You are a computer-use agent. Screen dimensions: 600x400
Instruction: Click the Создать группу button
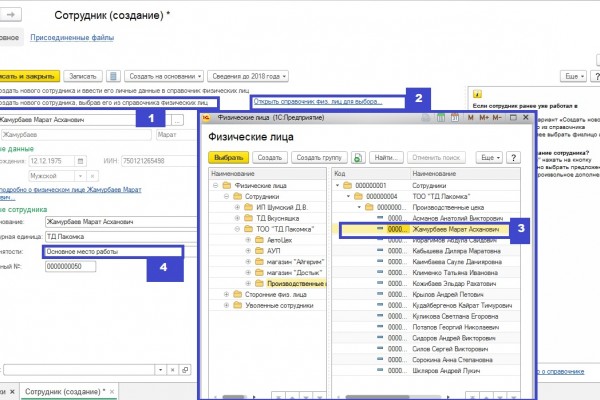click(x=319, y=157)
